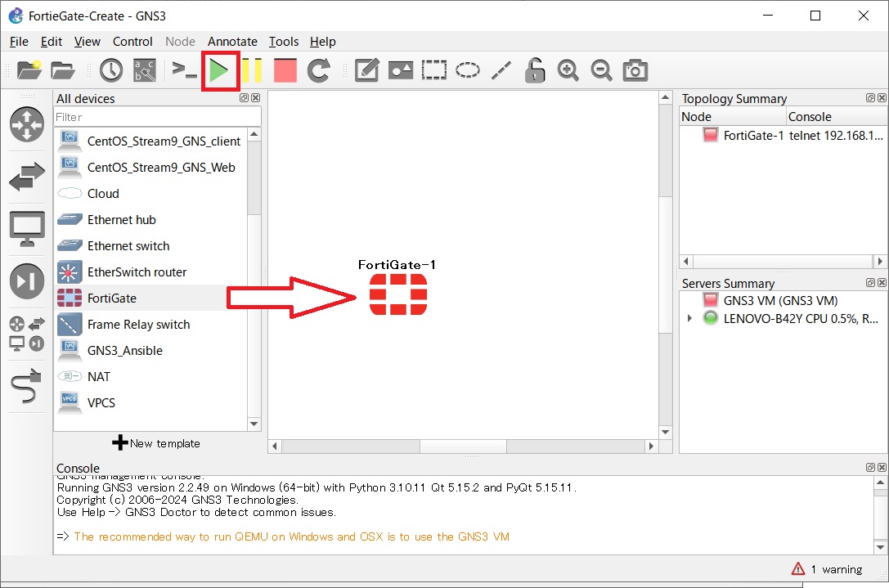This screenshot has width=889, height=588.
Task: Browse routers in the device sidebar
Action: pos(27,124)
